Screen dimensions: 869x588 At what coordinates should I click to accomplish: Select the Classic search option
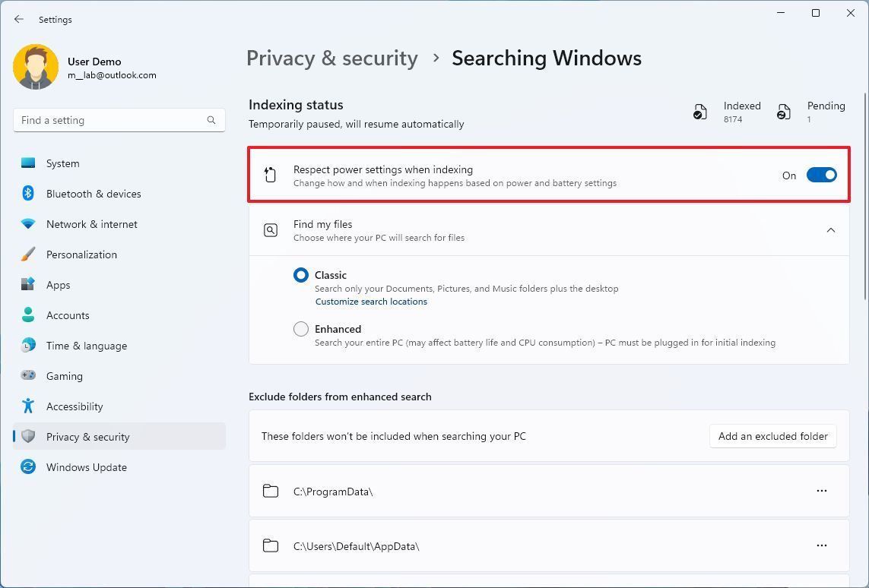pos(301,275)
